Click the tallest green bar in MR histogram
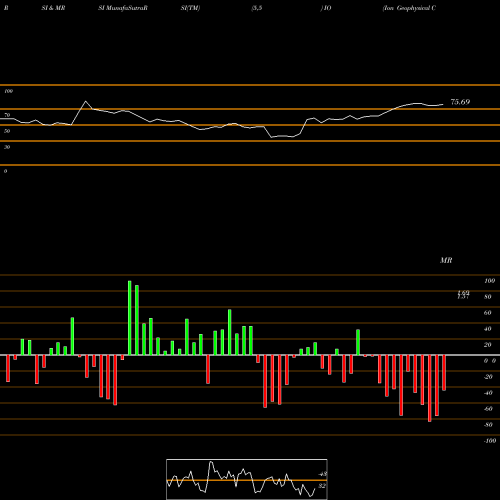This screenshot has height=500, width=500. click(130, 318)
